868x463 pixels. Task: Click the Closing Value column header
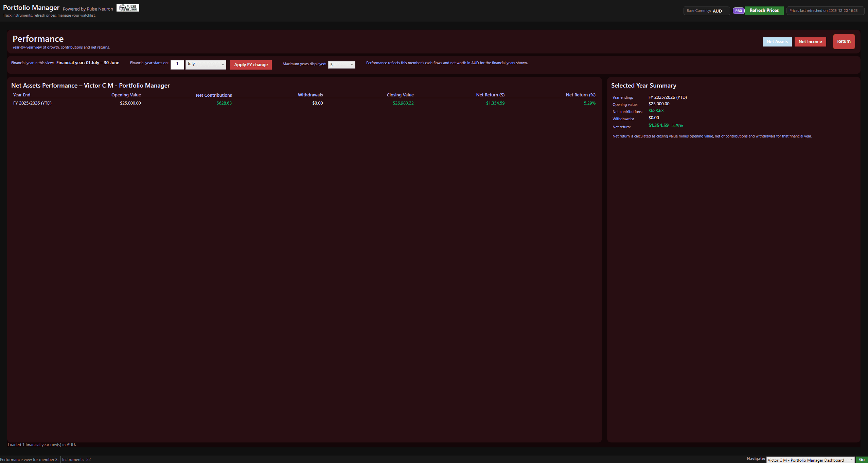click(x=400, y=95)
